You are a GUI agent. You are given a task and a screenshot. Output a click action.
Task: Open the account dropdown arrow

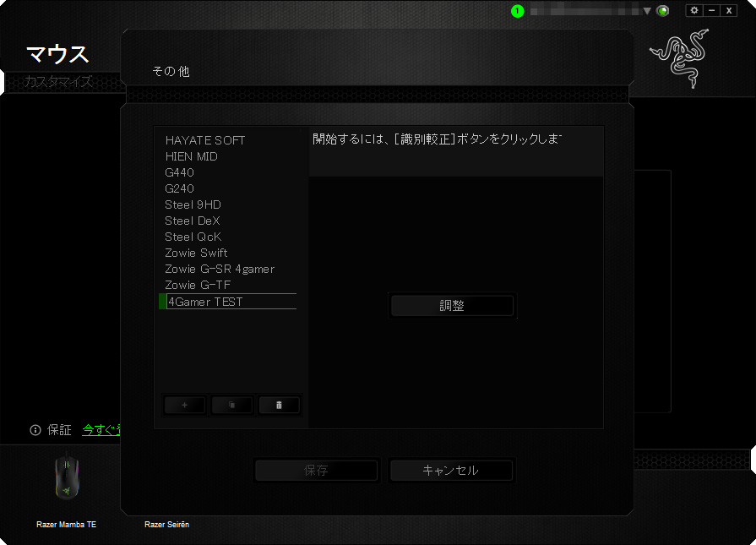coord(647,11)
